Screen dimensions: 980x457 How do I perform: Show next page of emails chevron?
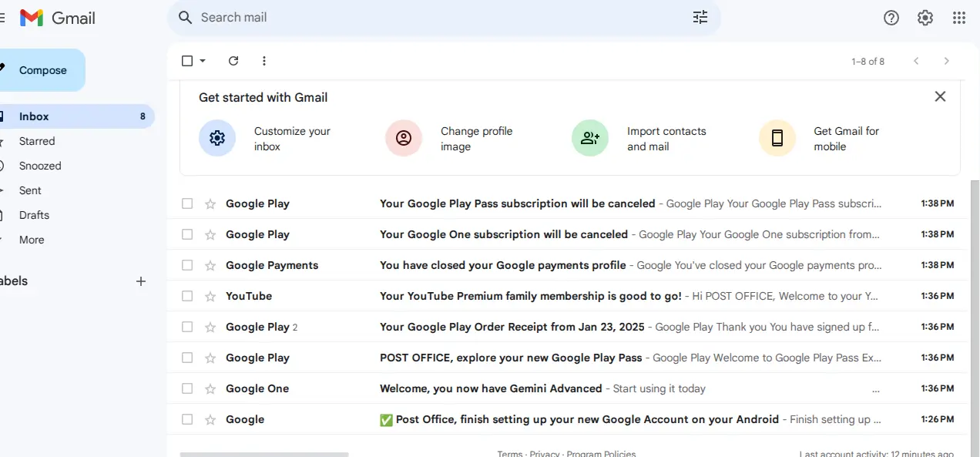pyautogui.click(x=947, y=61)
